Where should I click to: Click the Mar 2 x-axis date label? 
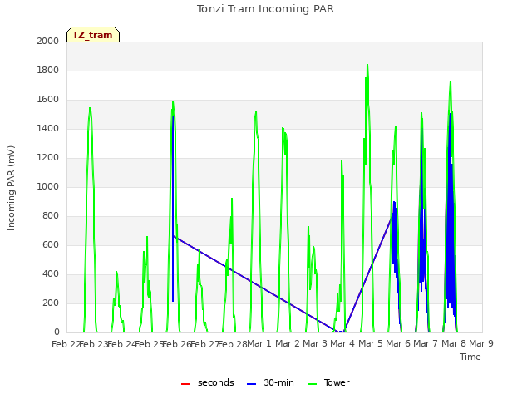tap(288, 343)
